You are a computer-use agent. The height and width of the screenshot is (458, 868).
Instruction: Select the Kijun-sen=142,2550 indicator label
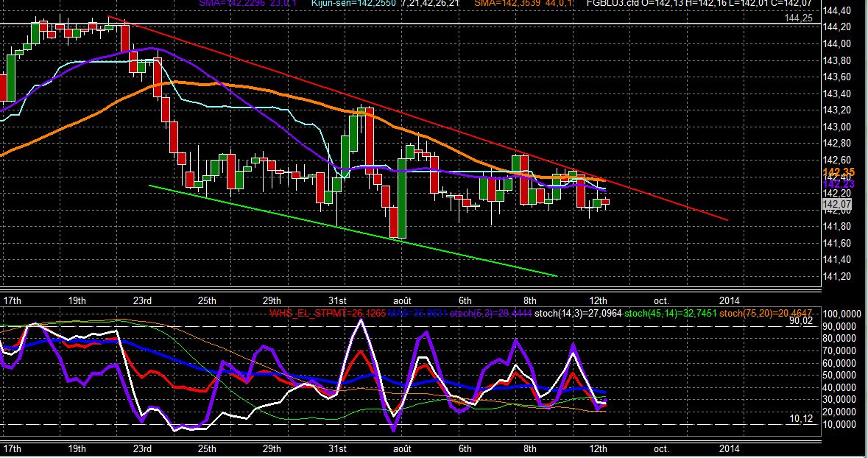pos(353,3)
